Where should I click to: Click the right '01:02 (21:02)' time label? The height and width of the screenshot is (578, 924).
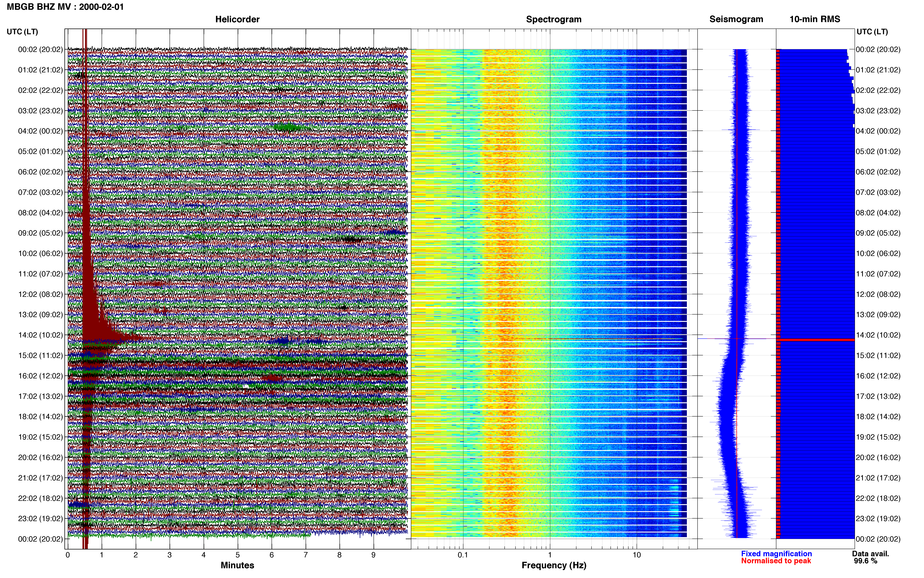click(878, 70)
